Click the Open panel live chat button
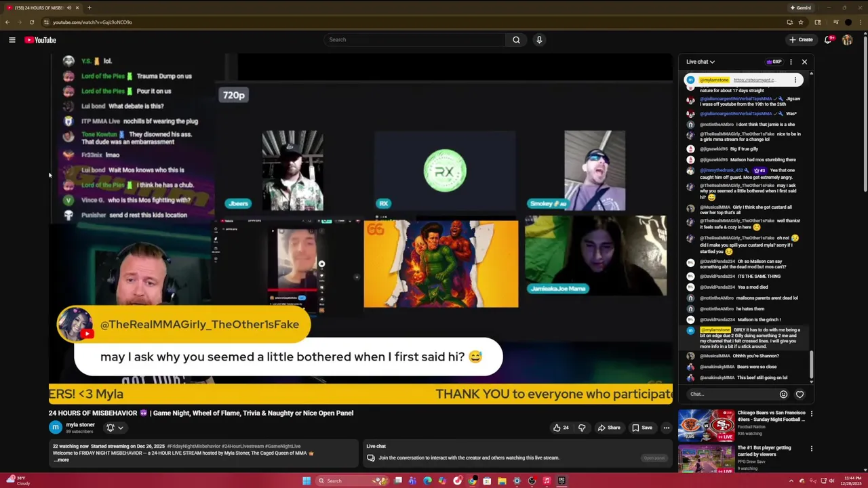Image resolution: width=868 pixels, height=488 pixels. coord(654,458)
